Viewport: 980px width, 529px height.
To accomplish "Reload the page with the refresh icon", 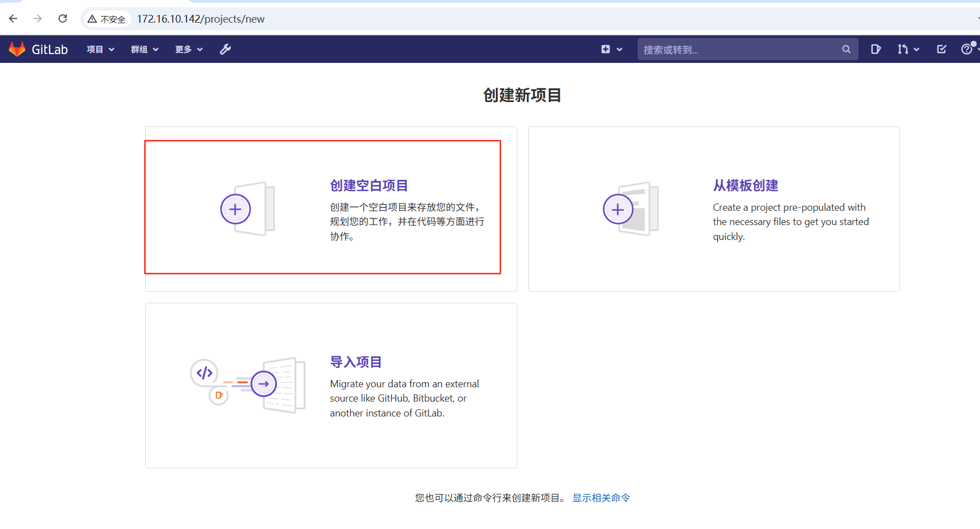I will coord(62,19).
